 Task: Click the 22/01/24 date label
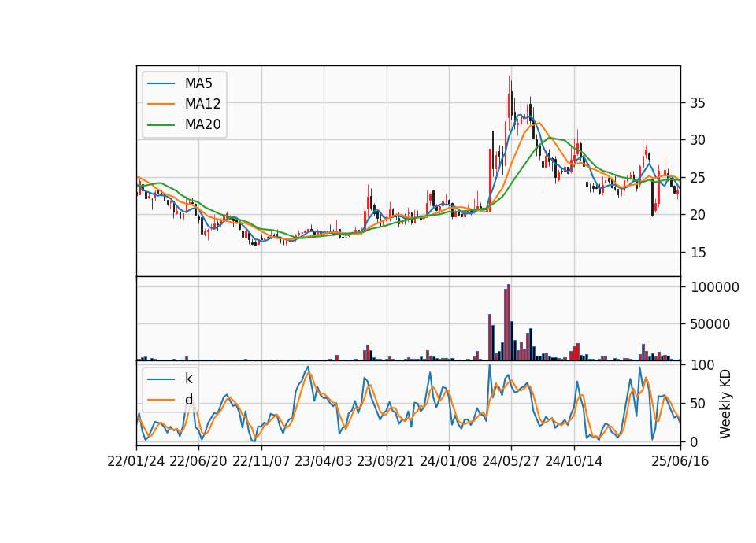pyautogui.click(x=136, y=461)
